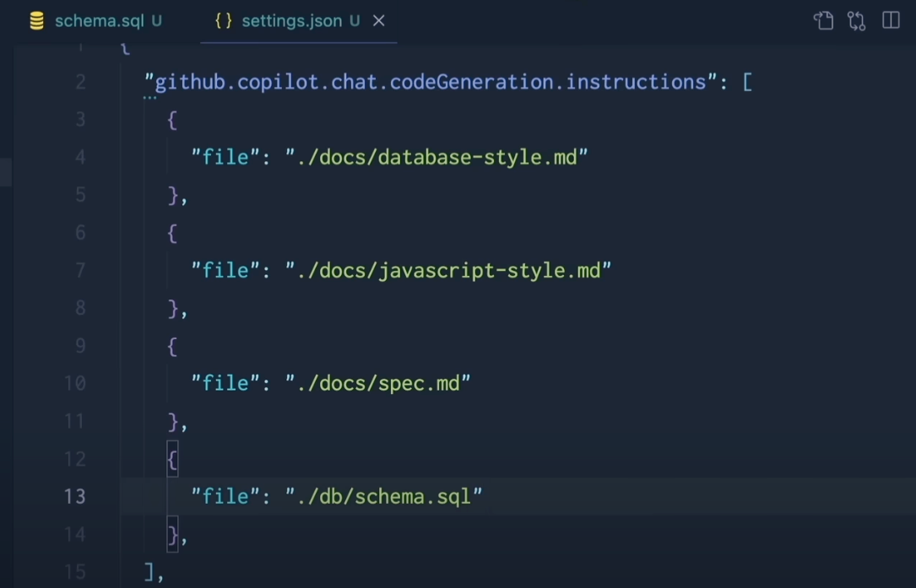
Task: Click the unsaved U badge on schema.sql tab
Action: [156, 21]
